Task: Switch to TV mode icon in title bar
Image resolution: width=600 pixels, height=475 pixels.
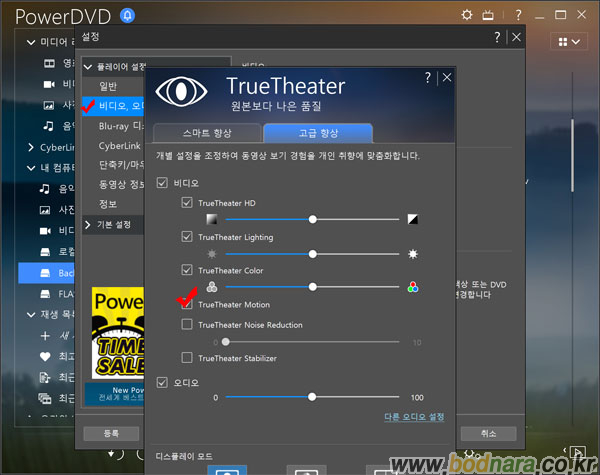Action: tap(488, 15)
